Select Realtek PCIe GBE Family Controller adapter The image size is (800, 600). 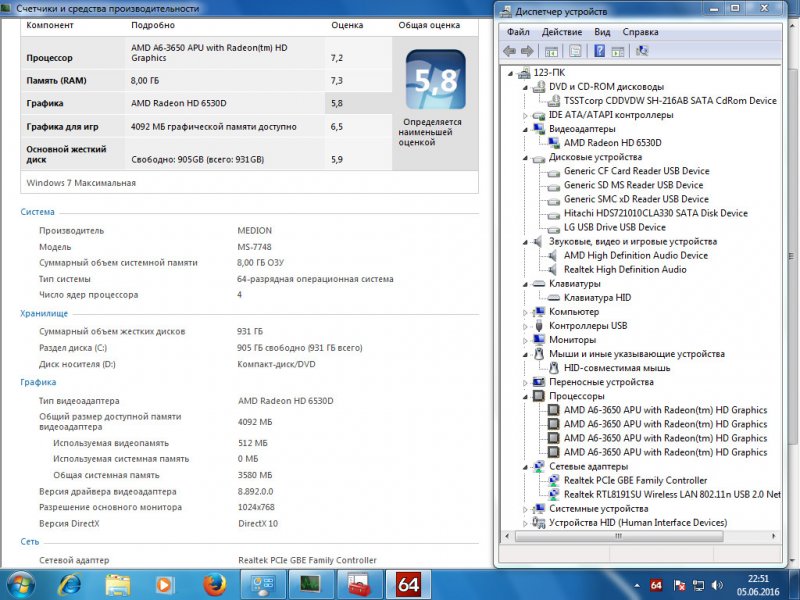pos(635,480)
